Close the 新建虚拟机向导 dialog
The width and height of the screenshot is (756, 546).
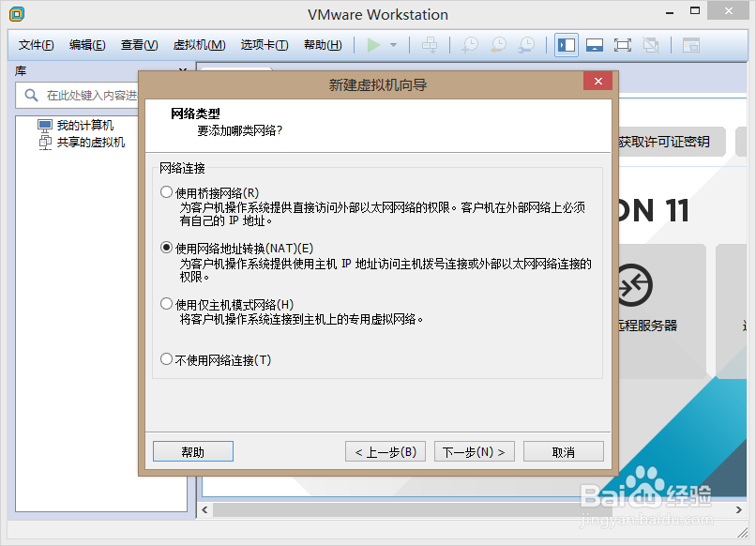click(x=597, y=81)
